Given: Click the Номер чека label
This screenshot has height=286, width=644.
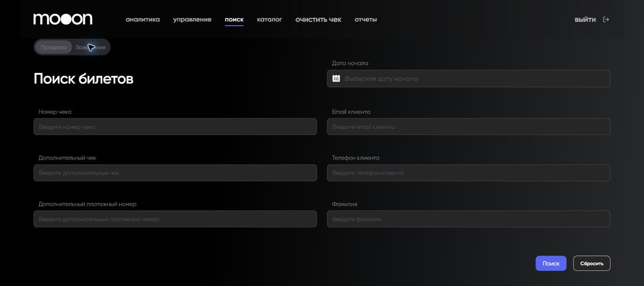Looking at the screenshot, I should tap(55, 112).
